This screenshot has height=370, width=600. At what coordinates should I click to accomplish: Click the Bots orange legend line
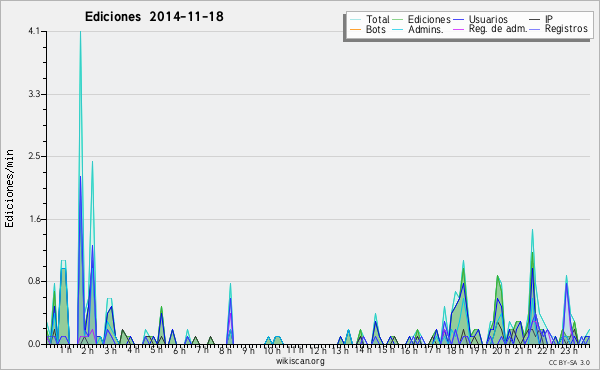[x=355, y=29]
